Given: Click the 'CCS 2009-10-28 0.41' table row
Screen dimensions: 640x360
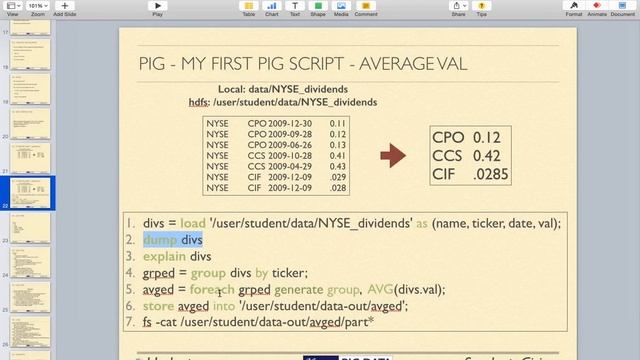Looking at the screenshot, I should [276, 156].
